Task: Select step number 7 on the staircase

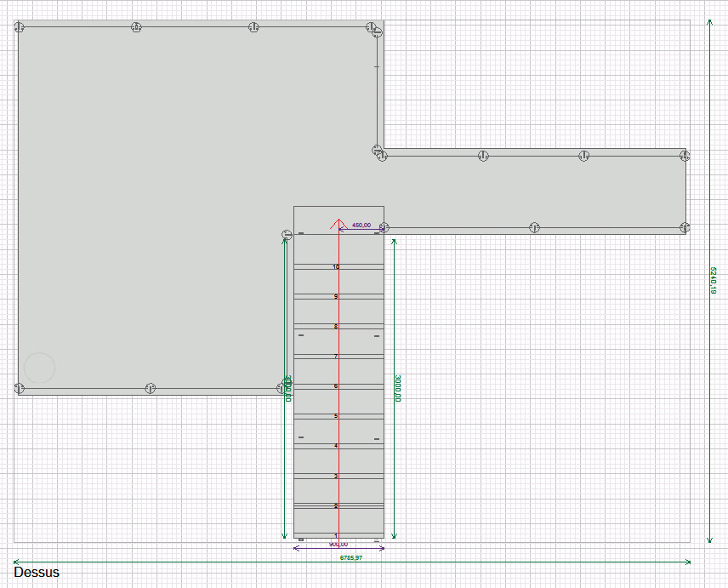Action: (336, 357)
